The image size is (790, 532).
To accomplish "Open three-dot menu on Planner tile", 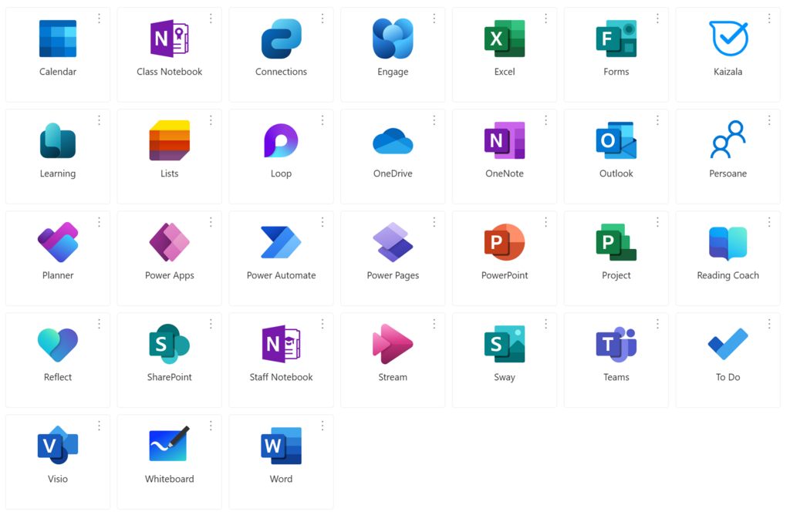I will pos(99,222).
